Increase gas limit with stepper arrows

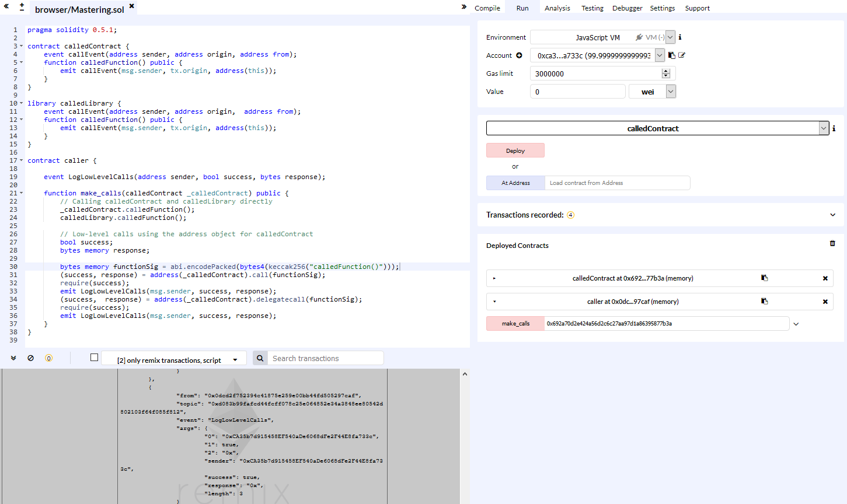666,71
